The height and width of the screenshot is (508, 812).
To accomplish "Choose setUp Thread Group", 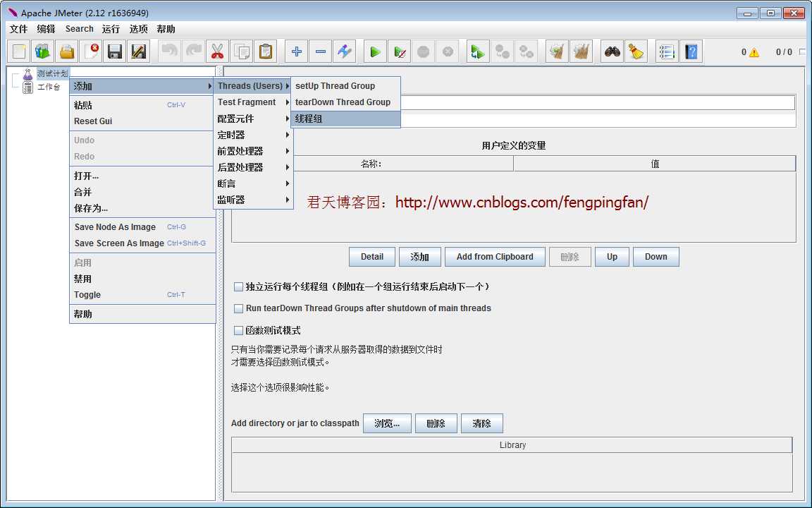I will click(x=345, y=86).
